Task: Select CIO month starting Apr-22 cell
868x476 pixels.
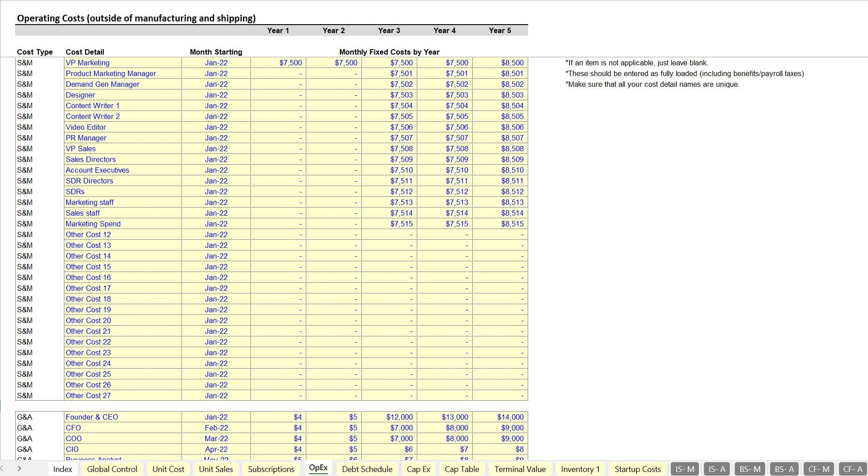Action: 216,449
